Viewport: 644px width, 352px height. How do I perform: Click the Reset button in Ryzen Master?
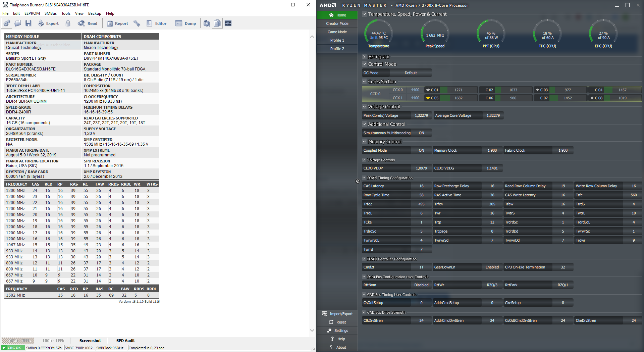pos(337,322)
